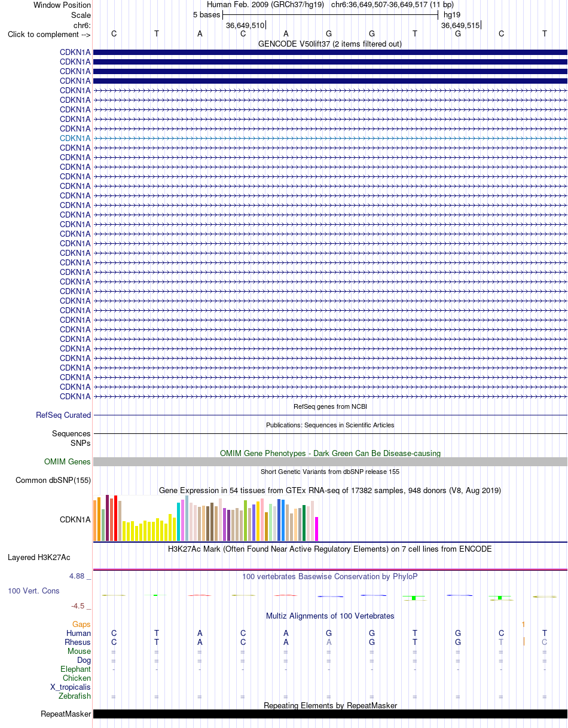Select the Chicken species row label
Screen dimensions: 568x728
click(77, 678)
